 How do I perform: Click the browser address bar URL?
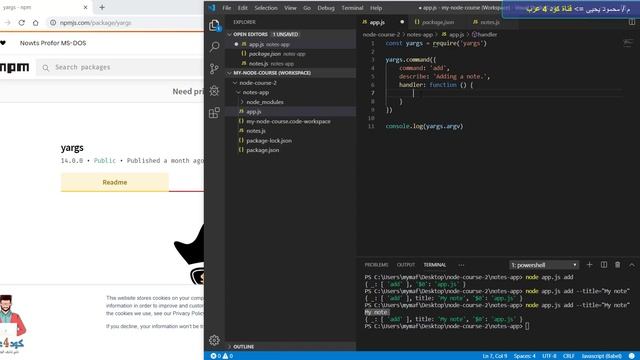click(x=96, y=23)
